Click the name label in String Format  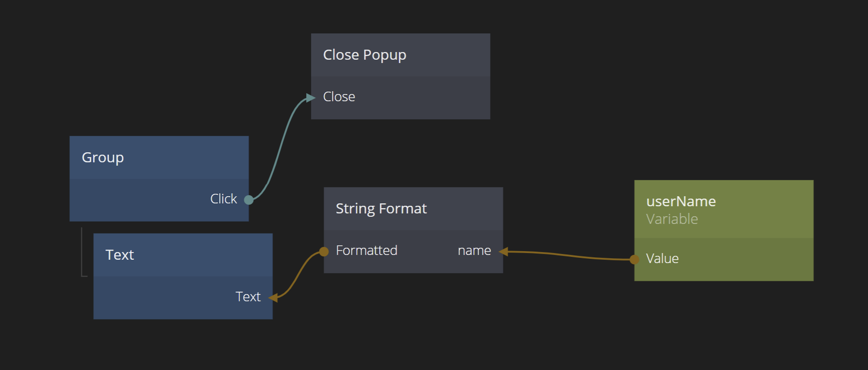click(474, 251)
